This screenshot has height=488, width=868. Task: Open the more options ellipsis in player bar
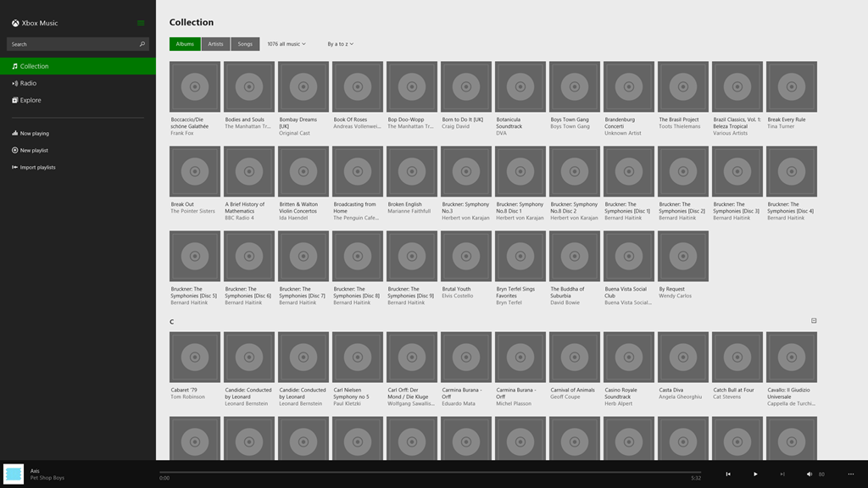[852, 474]
